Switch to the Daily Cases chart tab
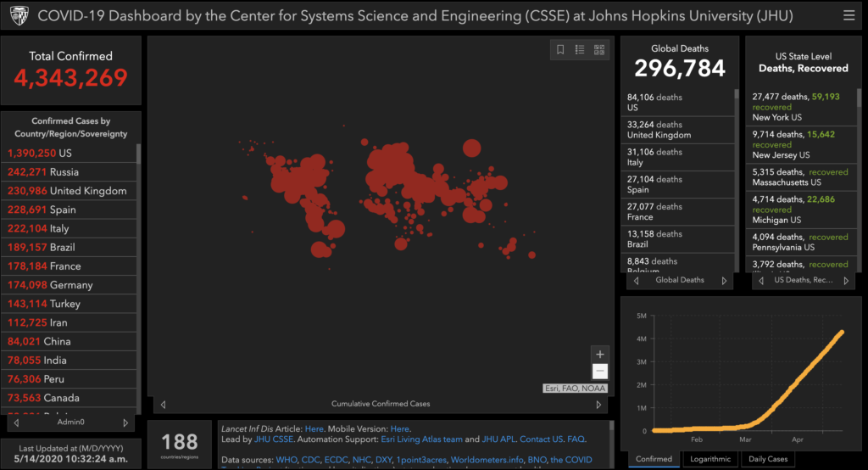868x470 pixels. [768, 459]
